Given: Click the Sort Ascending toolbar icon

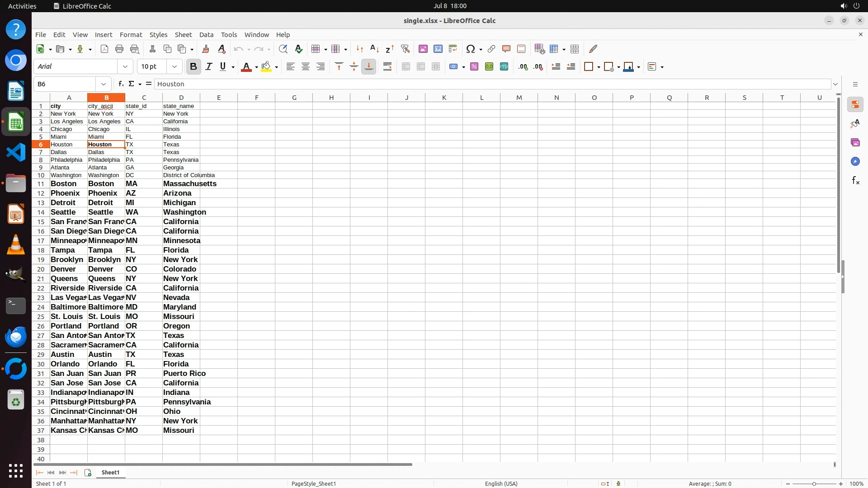Looking at the screenshot, I should pos(374,49).
